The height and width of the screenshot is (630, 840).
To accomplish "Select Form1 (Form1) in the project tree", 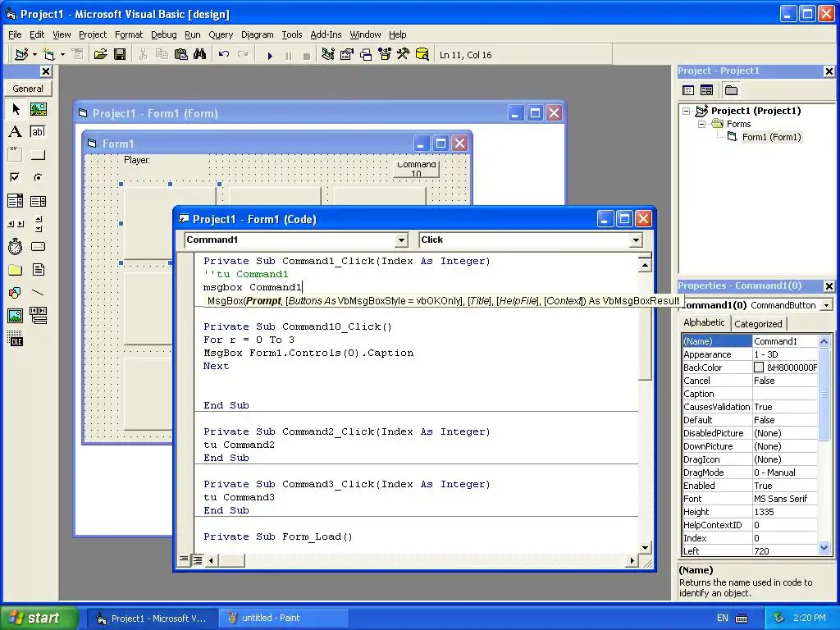I will tap(771, 137).
